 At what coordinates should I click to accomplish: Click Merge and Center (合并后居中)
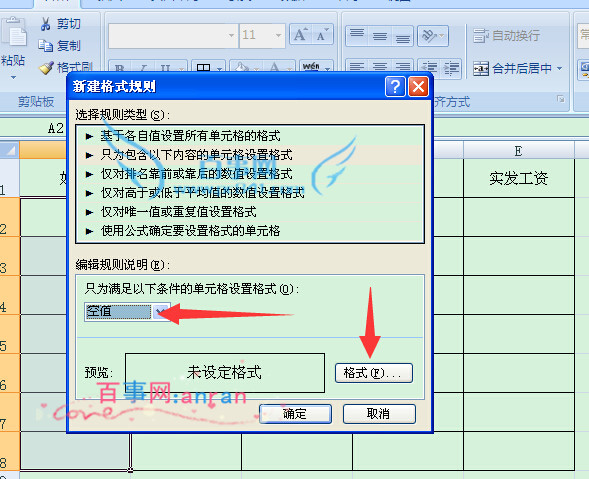coord(513,68)
